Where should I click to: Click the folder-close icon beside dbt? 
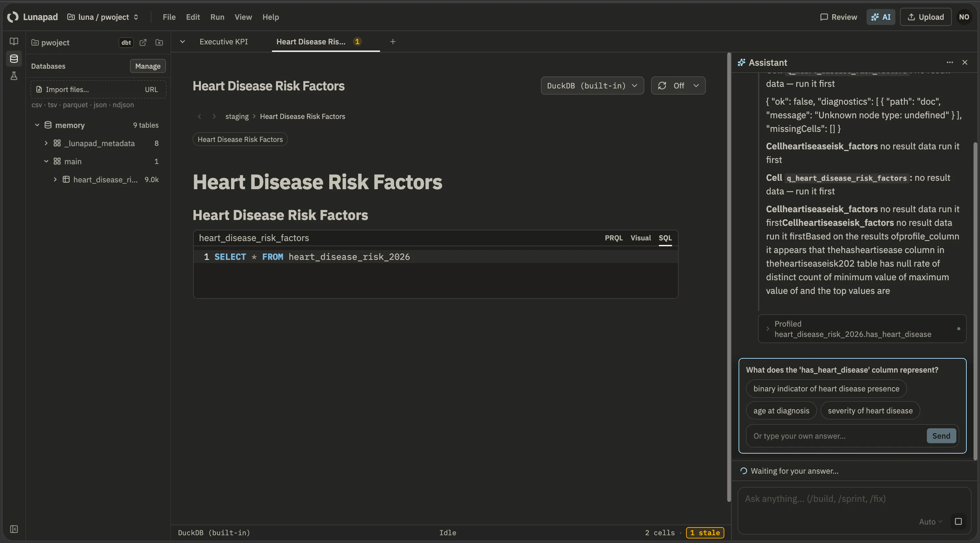[x=159, y=42]
